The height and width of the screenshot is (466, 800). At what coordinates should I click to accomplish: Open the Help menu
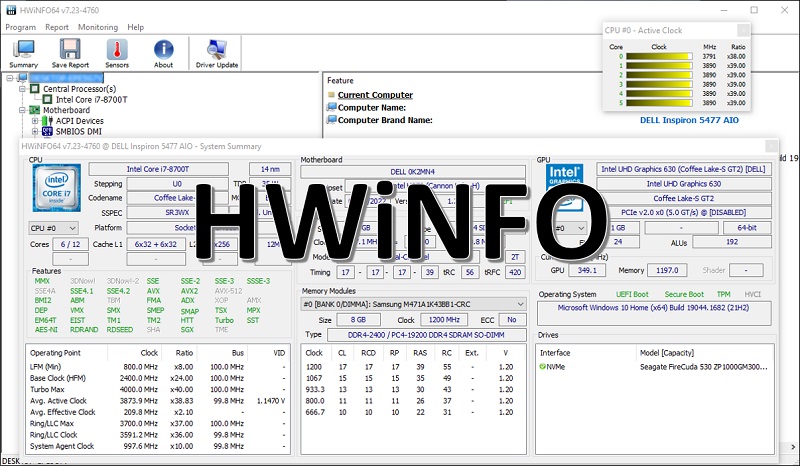pyautogui.click(x=135, y=27)
